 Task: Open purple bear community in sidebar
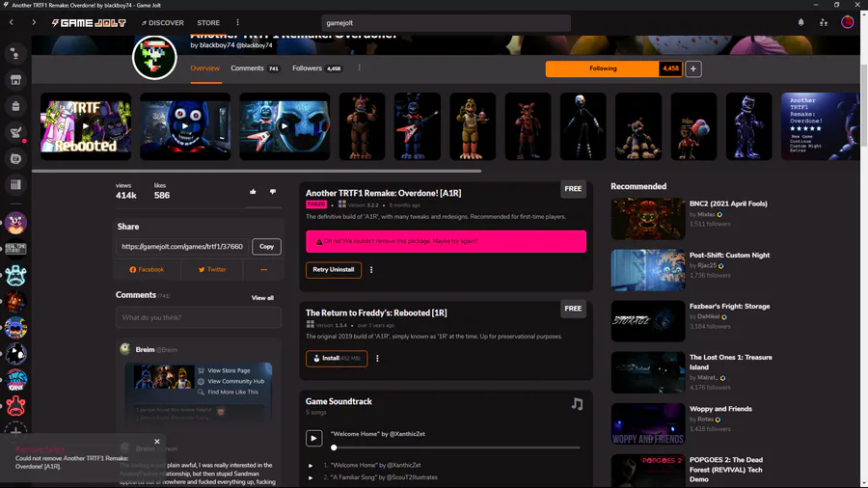pos(15,223)
